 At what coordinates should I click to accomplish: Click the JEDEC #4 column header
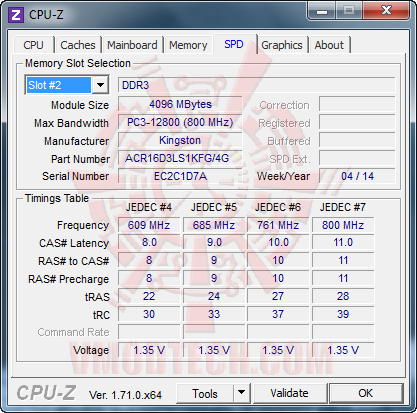pos(149,207)
